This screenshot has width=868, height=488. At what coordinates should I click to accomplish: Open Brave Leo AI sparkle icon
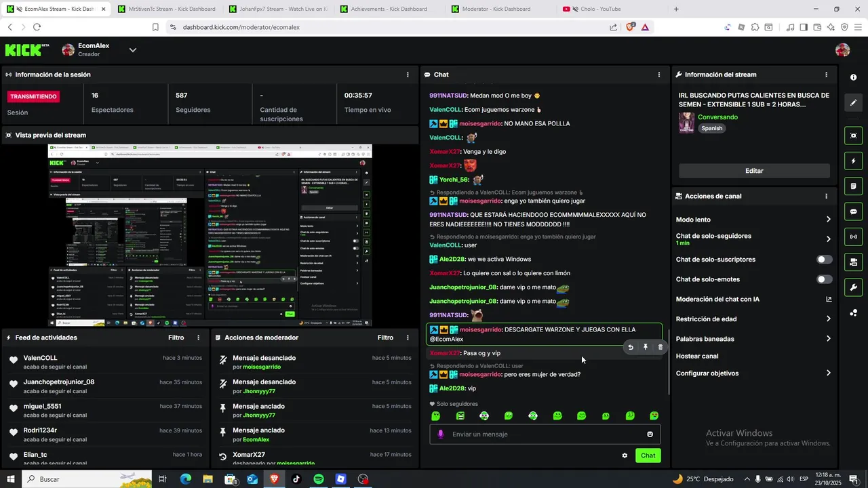(831, 27)
